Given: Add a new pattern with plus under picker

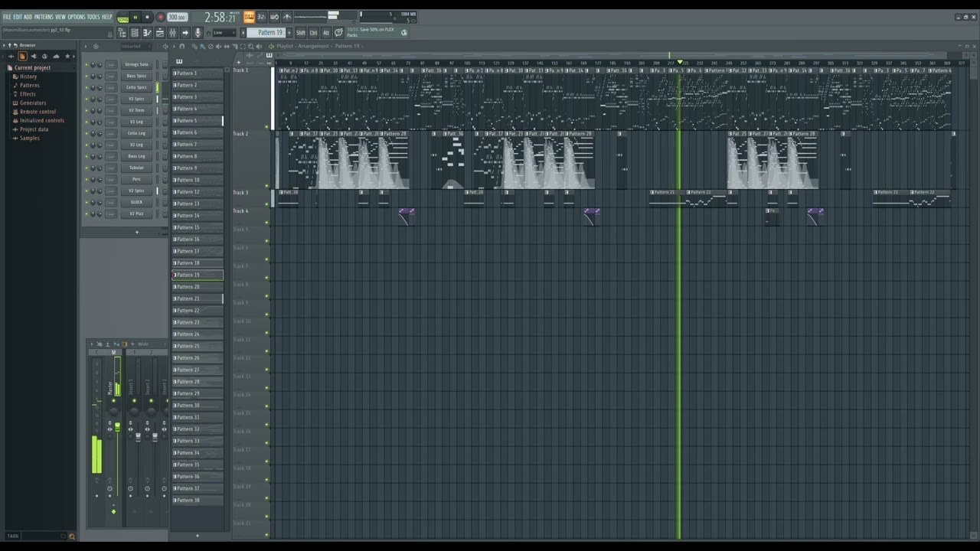Looking at the screenshot, I should (x=198, y=535).
